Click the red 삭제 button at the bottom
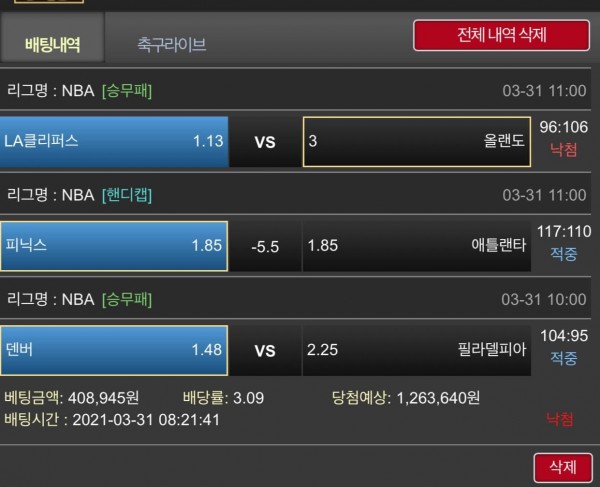The image size is (600, 487). pos(563,468)
